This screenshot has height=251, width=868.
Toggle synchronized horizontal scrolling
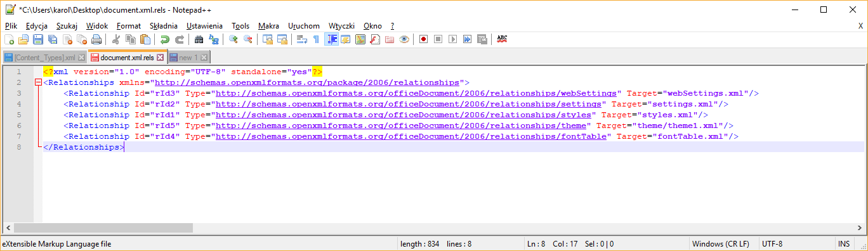[282, 39]
